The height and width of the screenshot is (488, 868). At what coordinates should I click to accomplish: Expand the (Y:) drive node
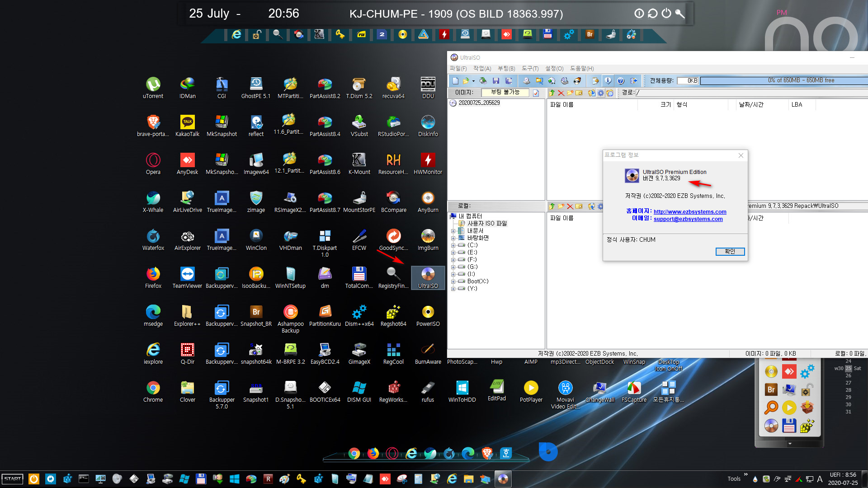[x=453, y=289]
